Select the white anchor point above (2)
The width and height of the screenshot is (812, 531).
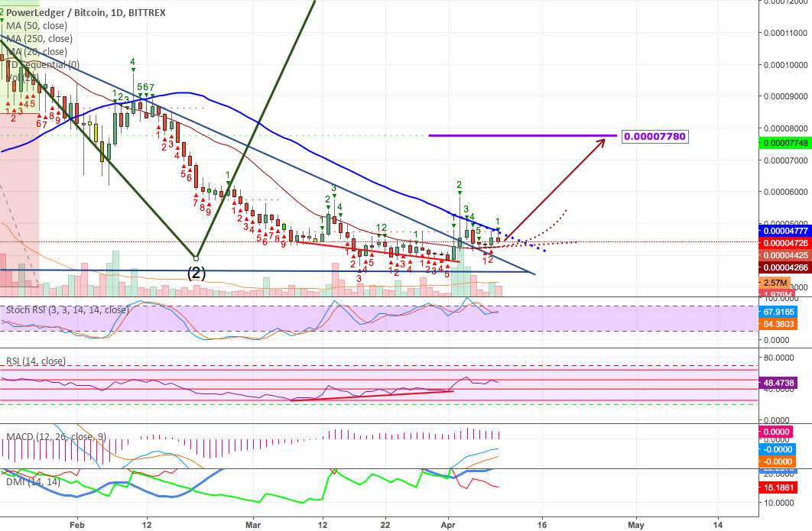(197, 257)
